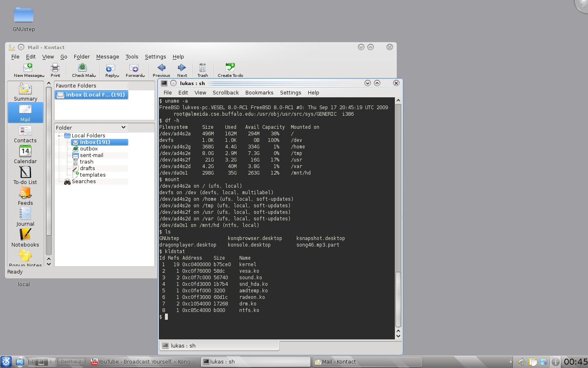
Task: Select favorite inbox (Local F...) entry
Action: point(91,95)
